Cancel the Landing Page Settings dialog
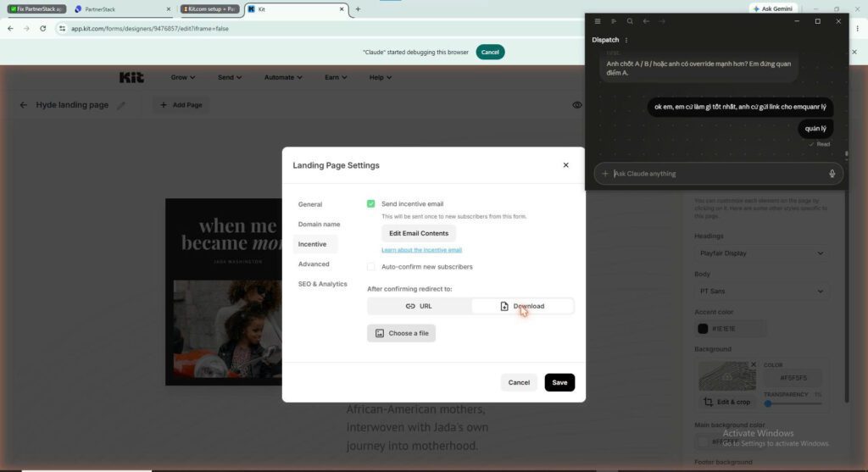Viewport: 868px width, 472px height. (x=519, y=382)
